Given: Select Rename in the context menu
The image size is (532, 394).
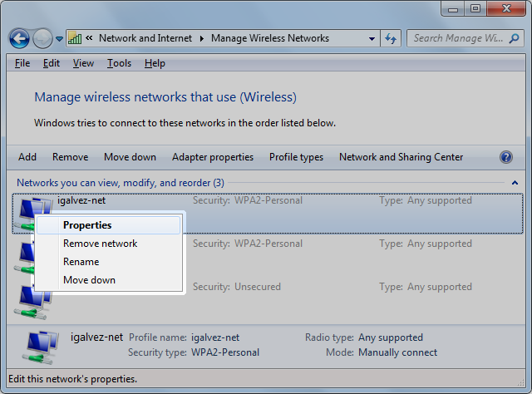Looking at the screenshot, I should coord(81,262).
